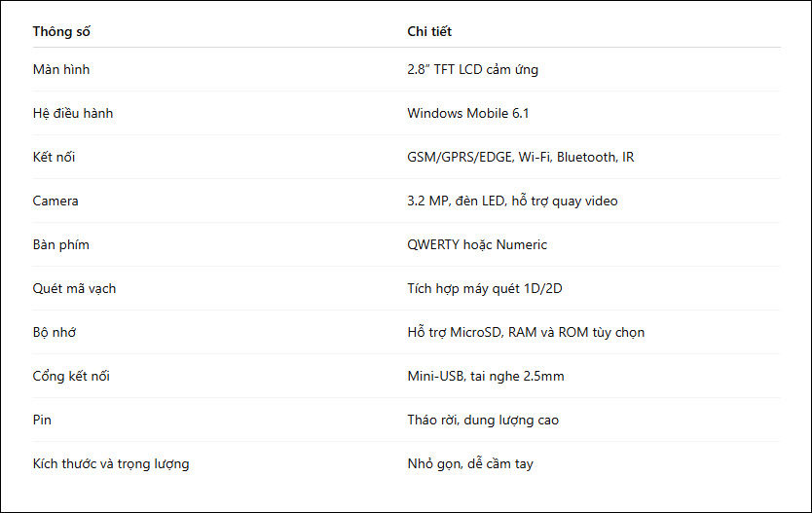
Task: Click the Chi tiết column header
Action: pos(429,31)
